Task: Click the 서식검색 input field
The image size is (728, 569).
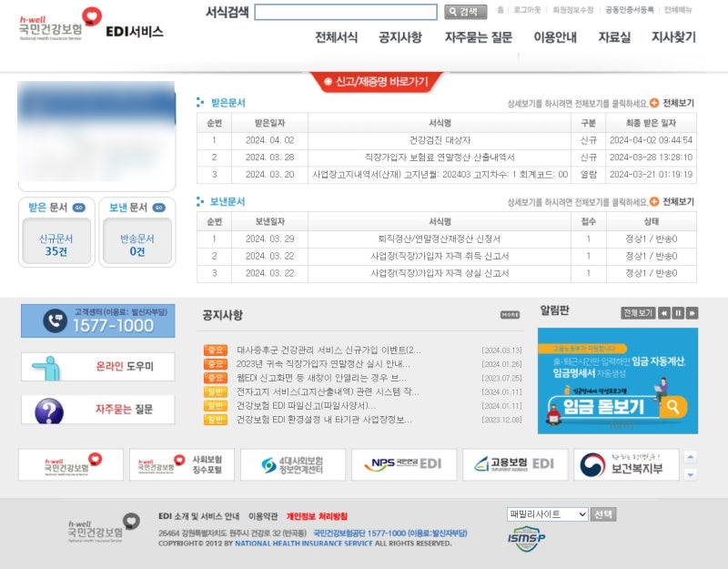Action: click(x=346, y=12)
